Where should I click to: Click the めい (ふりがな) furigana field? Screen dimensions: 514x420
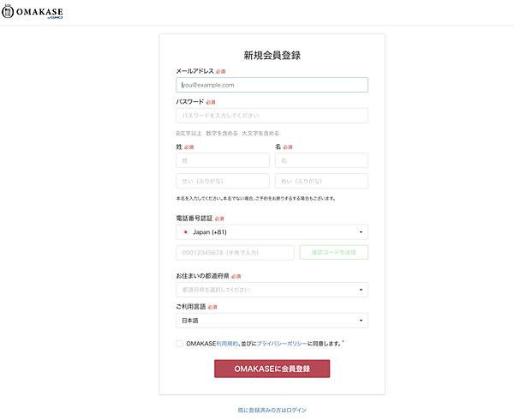point(321,181)
